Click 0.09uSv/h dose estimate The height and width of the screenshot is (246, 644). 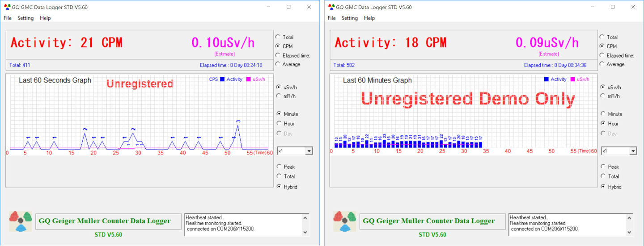tap(547, 42)
